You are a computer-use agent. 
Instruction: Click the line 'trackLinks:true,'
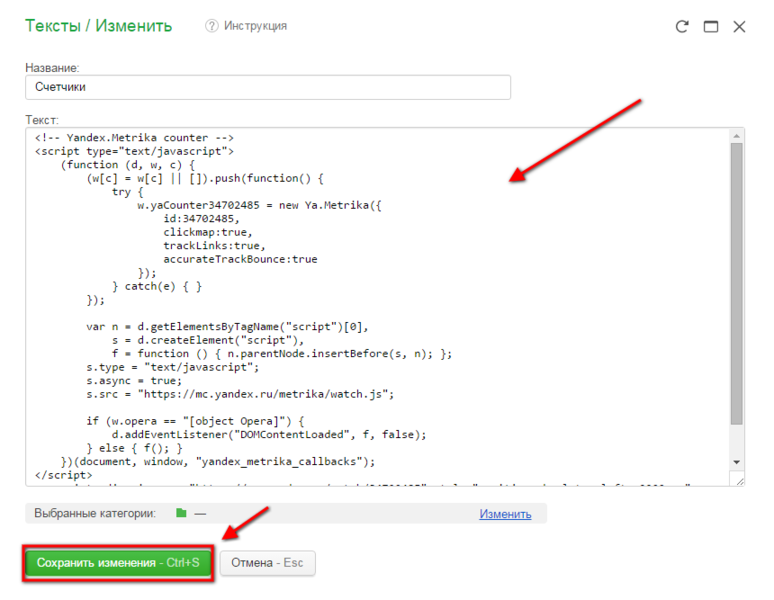click(214, 245)
